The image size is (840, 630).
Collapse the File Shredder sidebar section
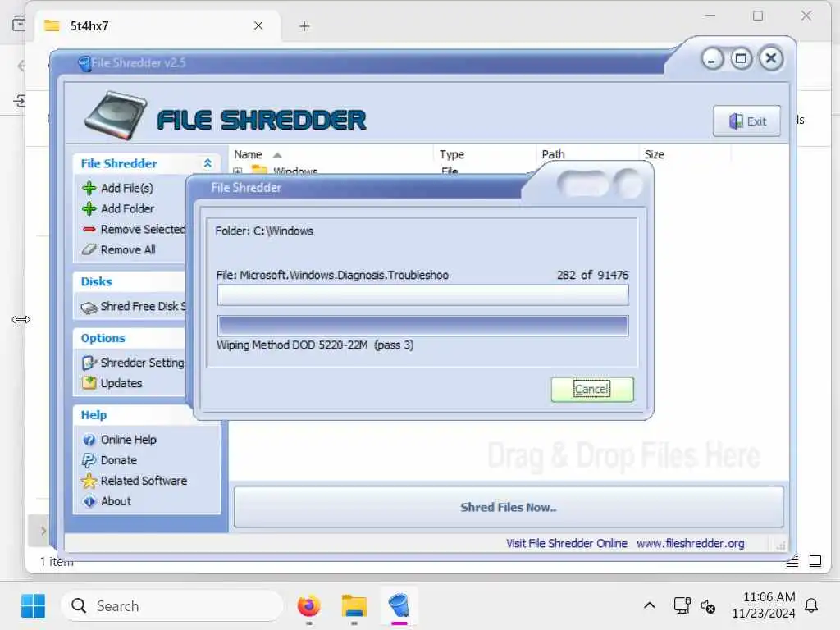(208, 163)
